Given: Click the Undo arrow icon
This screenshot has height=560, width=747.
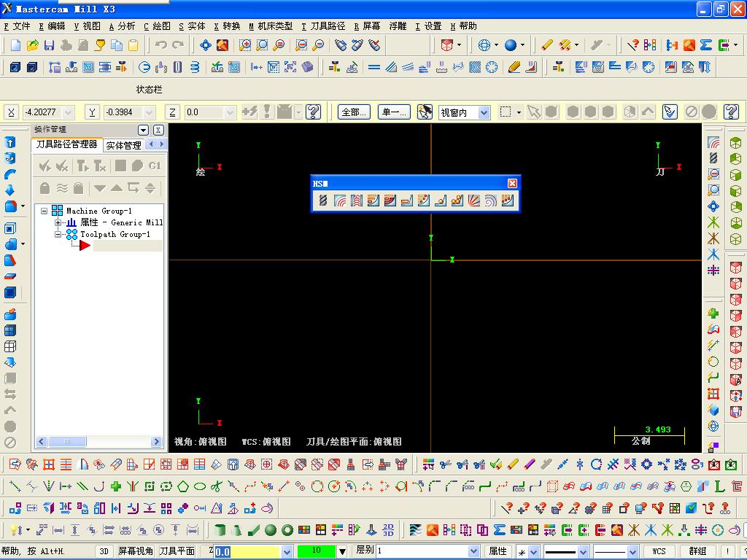Looking at the screenshot, I should coord(161,45).
